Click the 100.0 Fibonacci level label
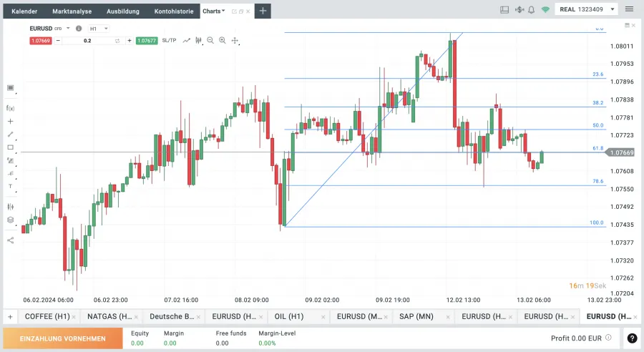The image size is (644, 352). click(597, 223)
